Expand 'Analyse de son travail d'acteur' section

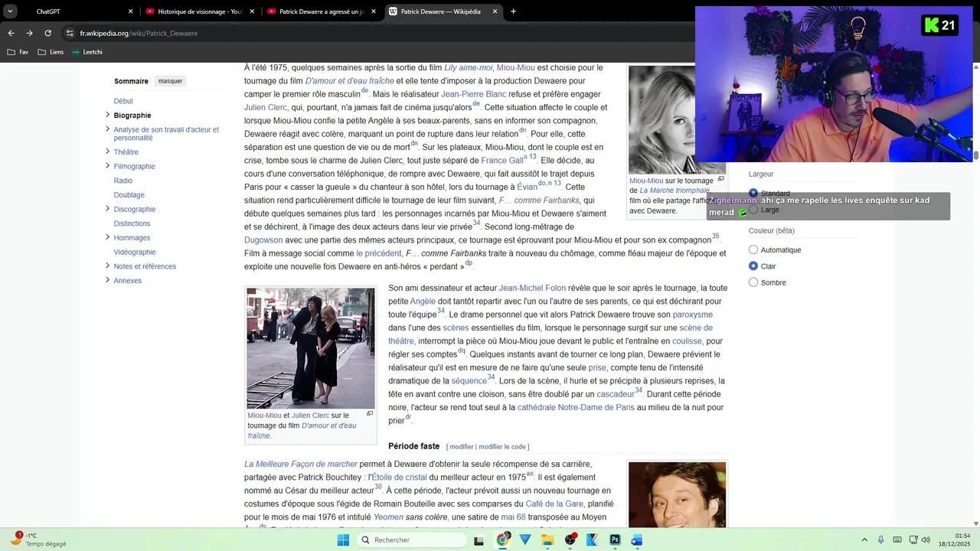[107, 129]
